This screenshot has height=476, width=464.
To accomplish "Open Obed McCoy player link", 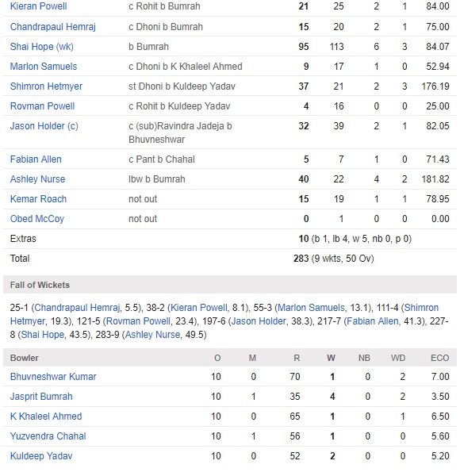I will [x=37, y=219].
